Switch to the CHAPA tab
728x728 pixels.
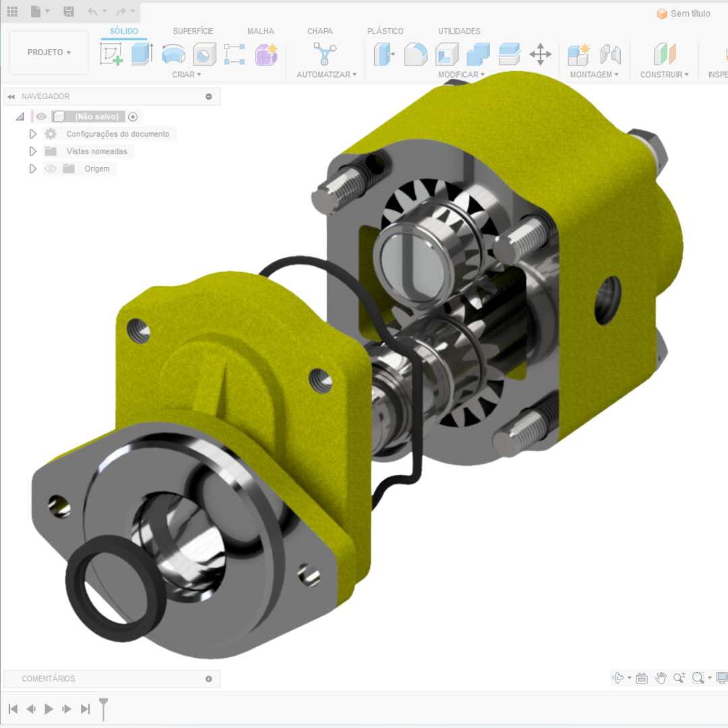pyautogui.click(x=320, y=31)
